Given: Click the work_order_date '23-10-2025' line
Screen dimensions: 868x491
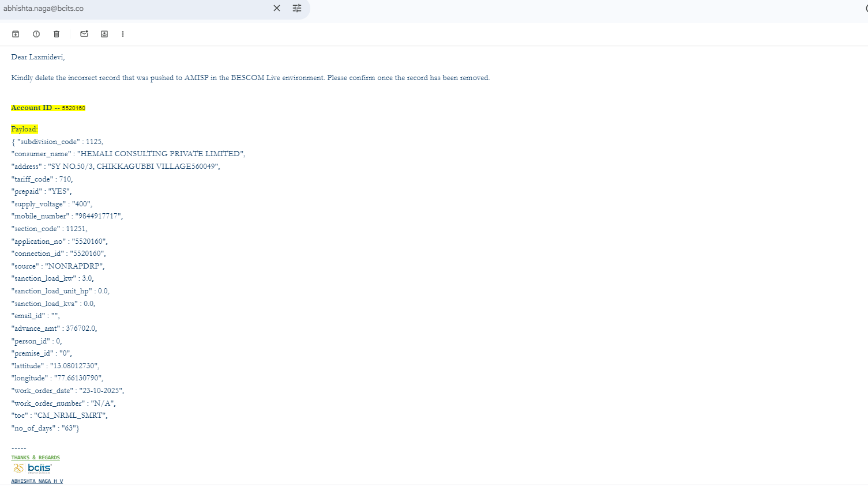Looking at the screenshot, I should tap(68, 391).
